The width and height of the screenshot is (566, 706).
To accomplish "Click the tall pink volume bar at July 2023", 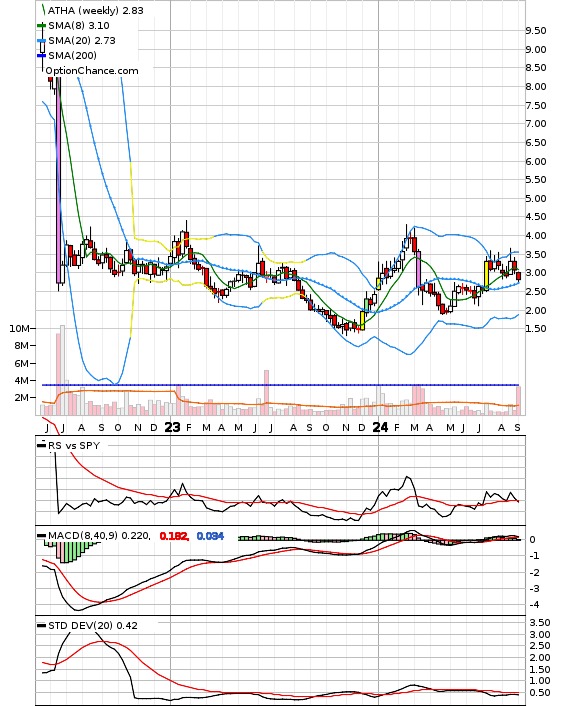I will 267,392.
